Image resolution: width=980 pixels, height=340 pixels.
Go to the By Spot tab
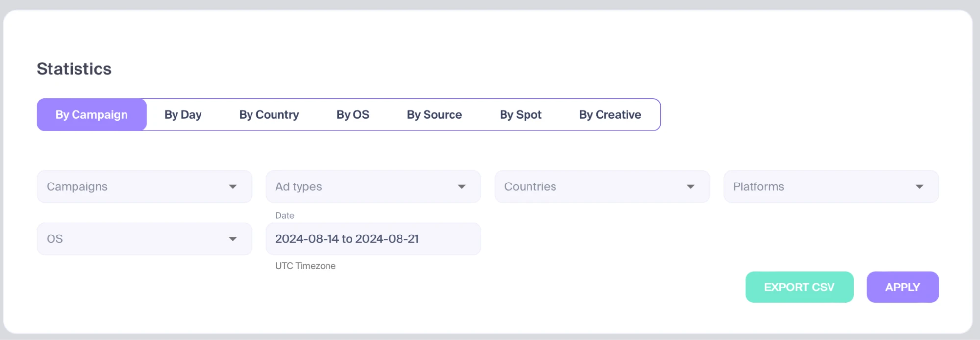(x=521, y=115)
